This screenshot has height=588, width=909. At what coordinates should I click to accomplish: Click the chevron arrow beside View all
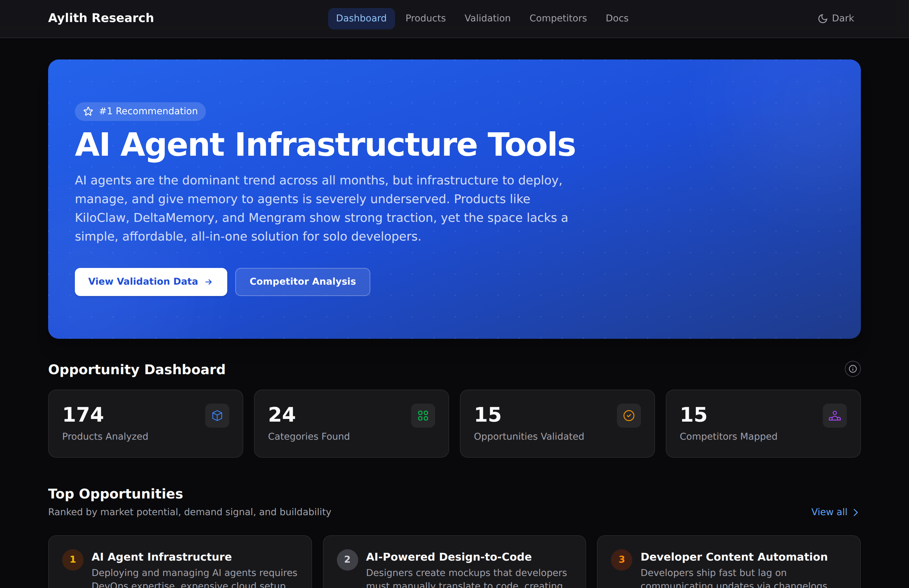pyautogui.click(x=856, y=512)
